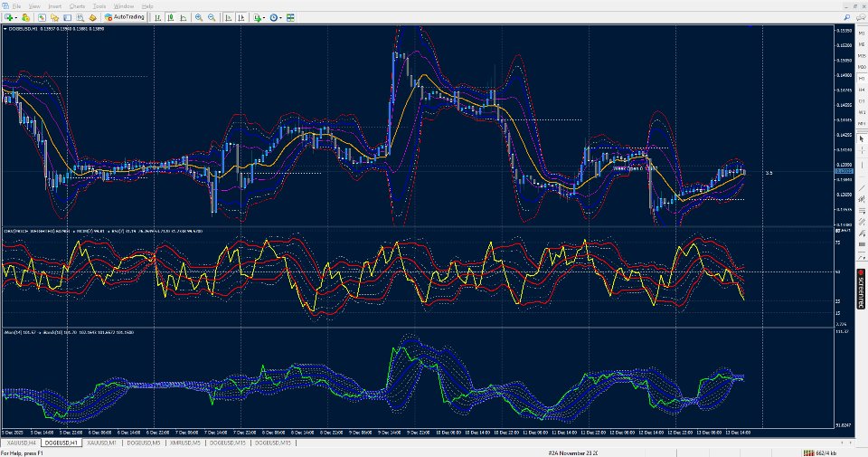Expand the DOGEUSD,H1 chart title triangle
The width and height of the screenshot is (868, 457).
[5, 29]
